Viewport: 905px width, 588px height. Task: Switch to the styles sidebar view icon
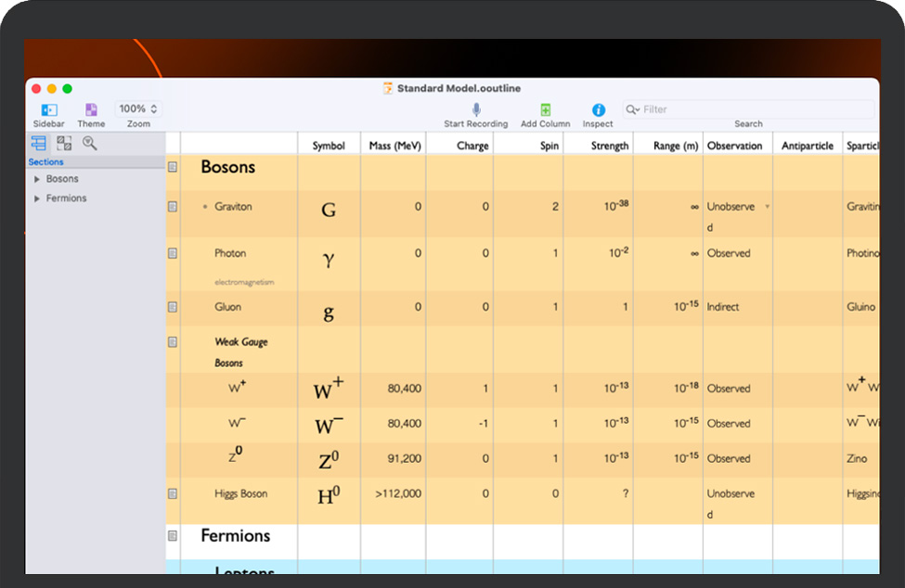pyautogui.click(x=64, y=143)
